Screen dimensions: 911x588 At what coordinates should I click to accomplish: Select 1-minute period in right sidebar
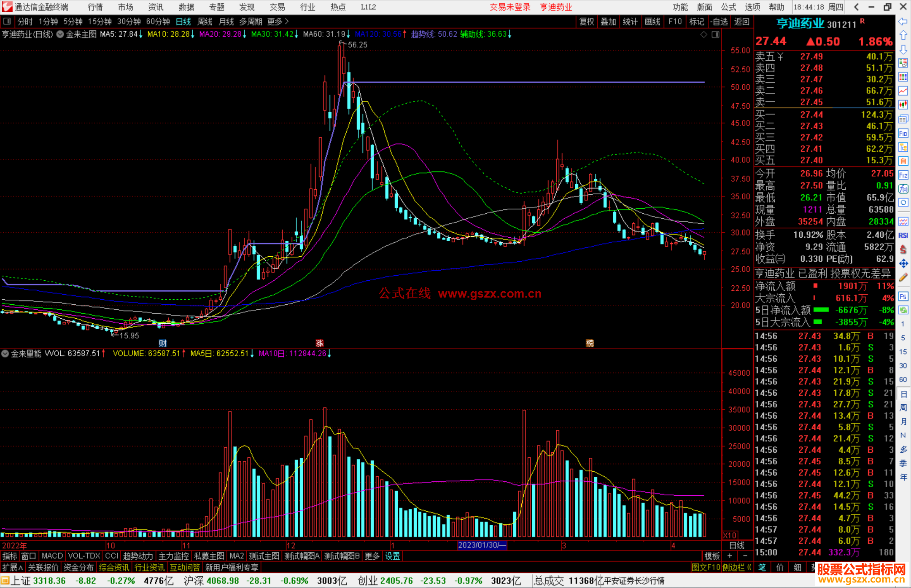point(903,324)
